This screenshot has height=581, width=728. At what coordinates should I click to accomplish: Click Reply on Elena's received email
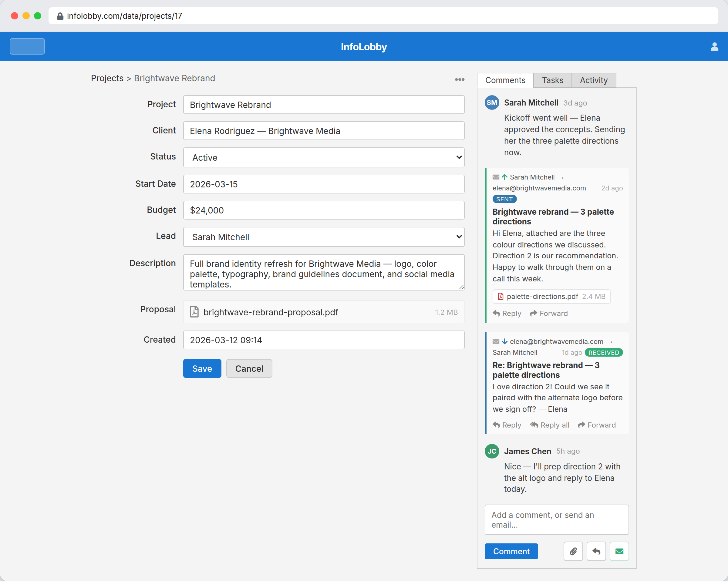pos(507,425)
